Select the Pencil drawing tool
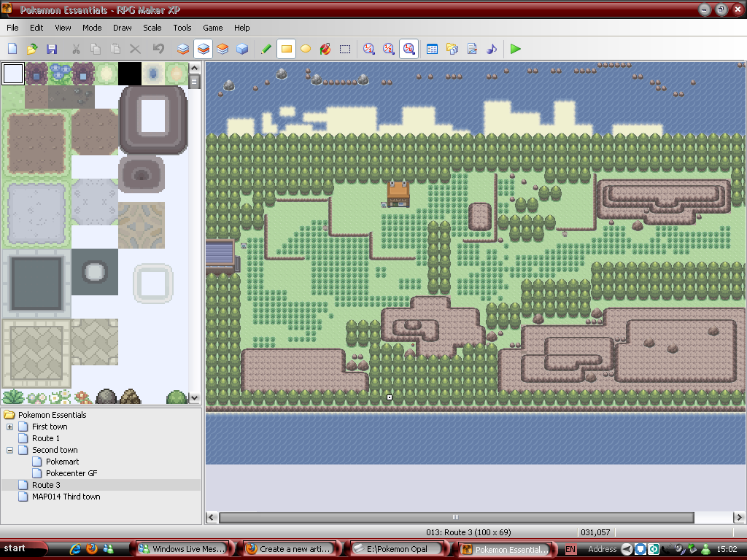747x560 pixels. pyautogui.click(x=266, y=49)
